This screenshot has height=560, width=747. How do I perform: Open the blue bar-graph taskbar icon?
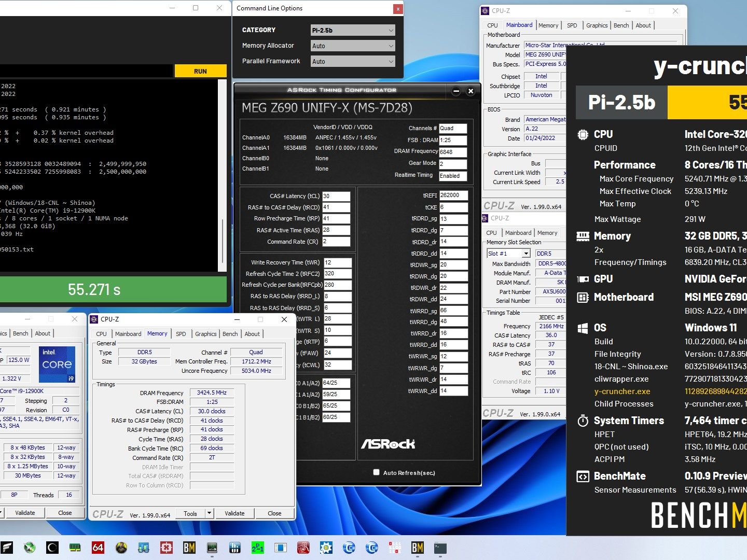click(x=234, y=548)
